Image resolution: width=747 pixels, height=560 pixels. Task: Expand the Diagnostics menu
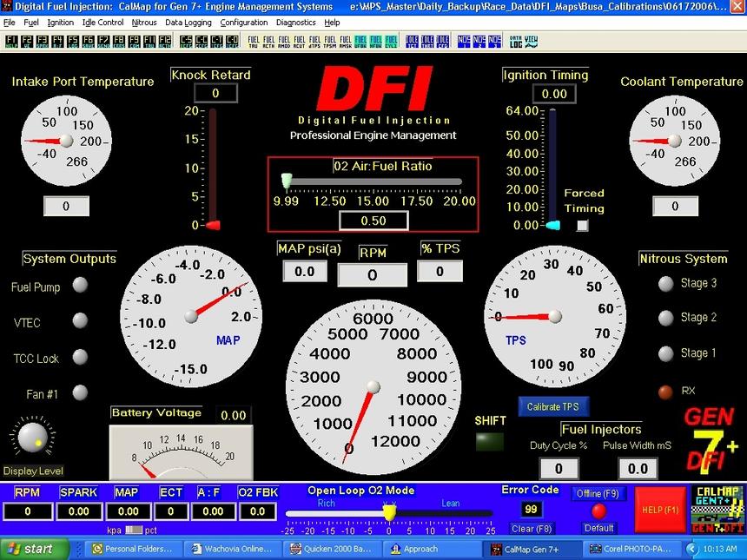296,23
